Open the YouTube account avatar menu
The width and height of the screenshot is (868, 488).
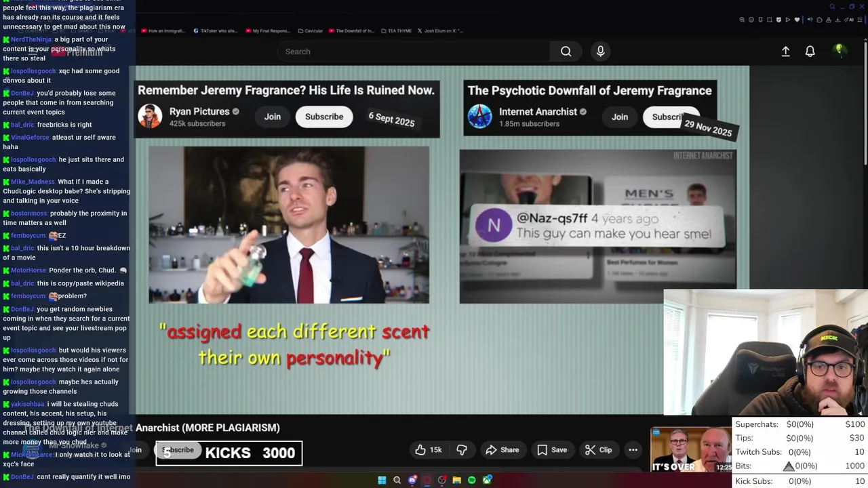point(839,51)
